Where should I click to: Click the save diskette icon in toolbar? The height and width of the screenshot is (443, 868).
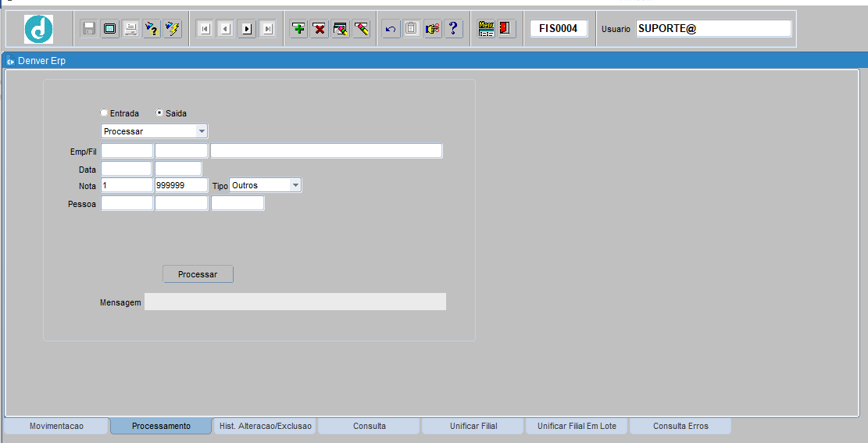coord(89,29)
